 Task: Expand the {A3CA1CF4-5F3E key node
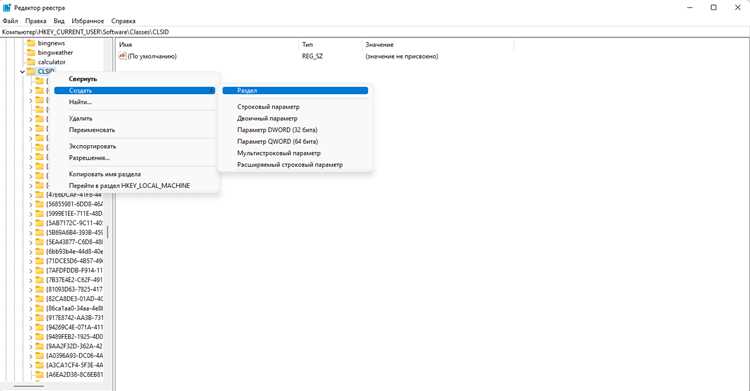point(31,365)
